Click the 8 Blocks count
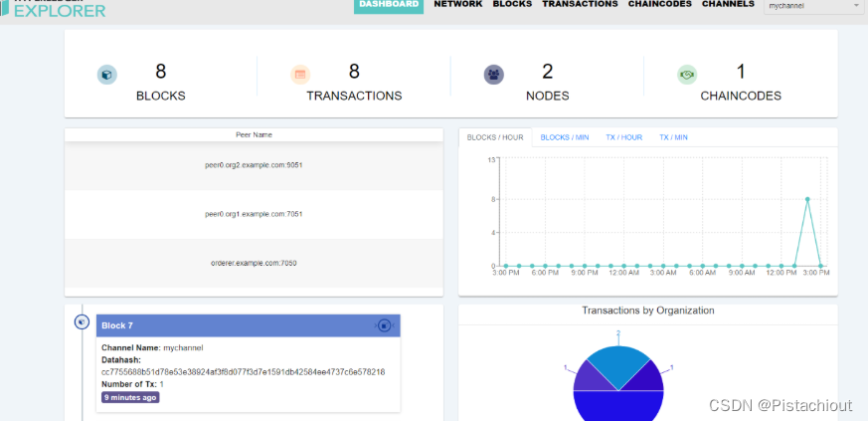This screenshot has width=868, height=421. (160, 72)
